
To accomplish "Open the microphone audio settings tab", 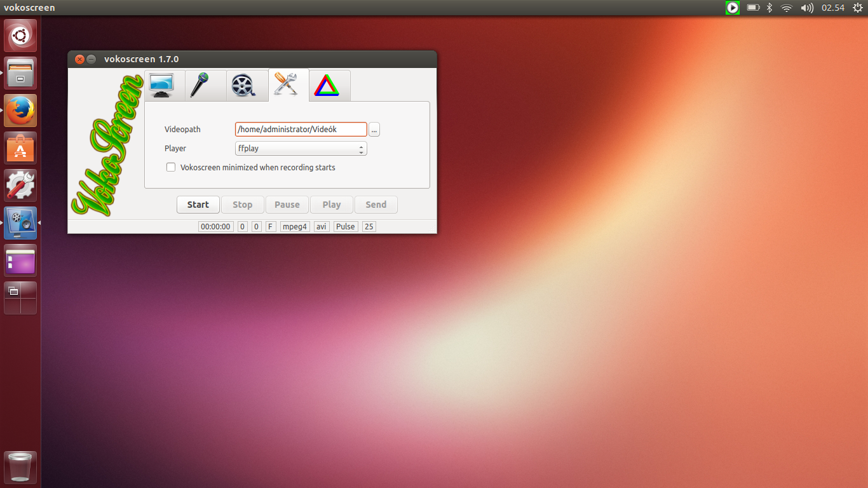I will point(205,85).
